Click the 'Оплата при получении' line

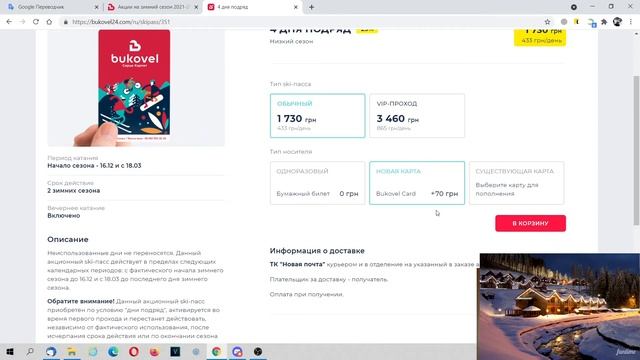pyautogui.click(x=307, y=294)
